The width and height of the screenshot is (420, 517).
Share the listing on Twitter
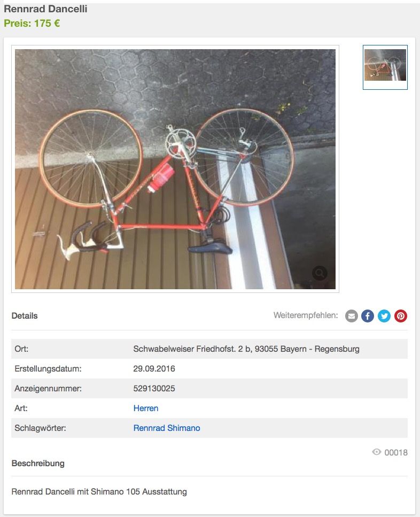coord(384,316)
